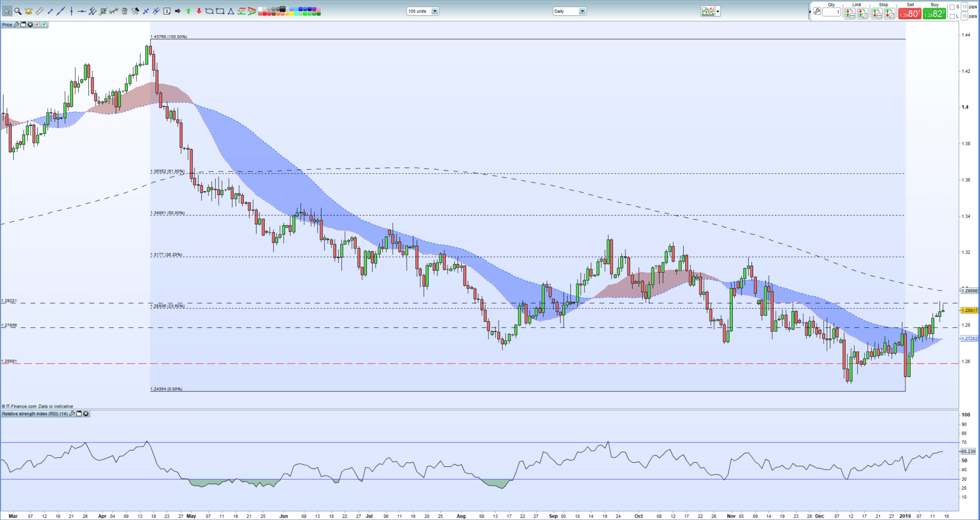Select the triangle drawing tool
This screenshot has width=980, height=520.
(x=230, y=11)
